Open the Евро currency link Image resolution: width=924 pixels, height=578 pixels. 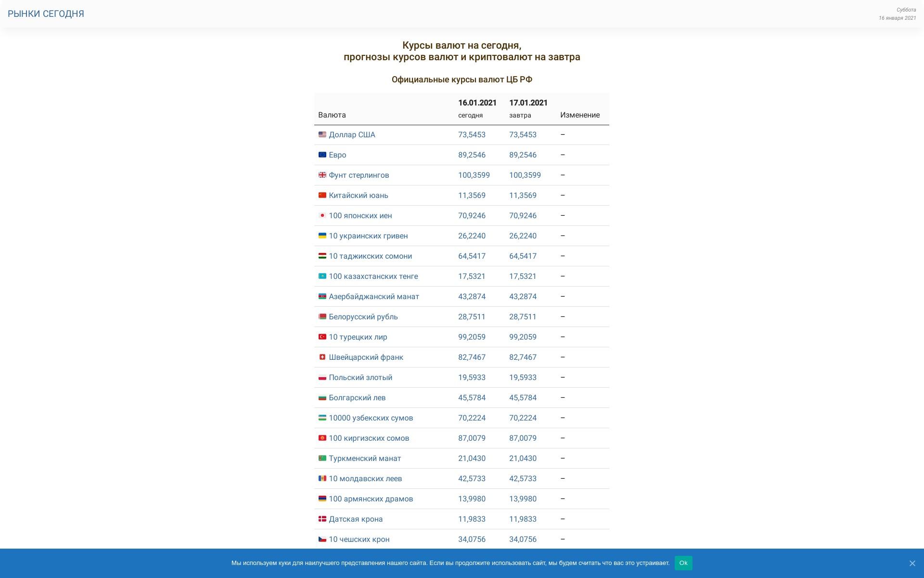[337, 155]
